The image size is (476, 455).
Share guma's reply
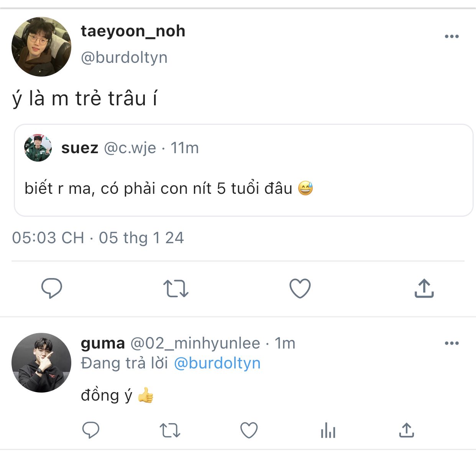tap(407, 430)
